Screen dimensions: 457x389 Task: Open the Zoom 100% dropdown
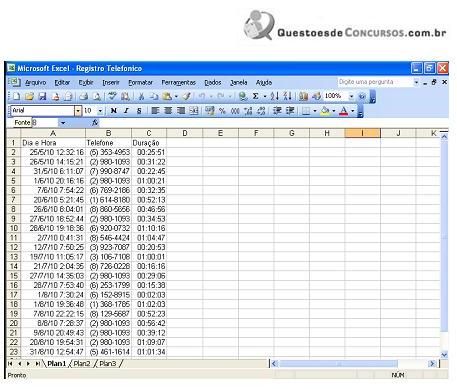pos(351,96)
